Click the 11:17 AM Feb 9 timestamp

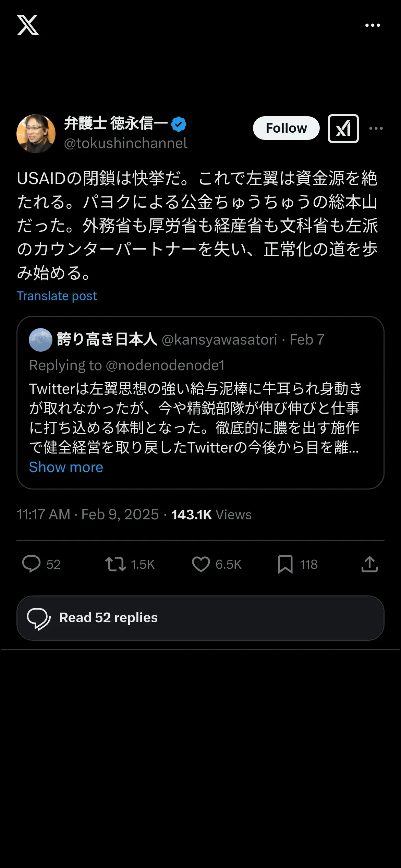pyautogui.click(x=88, y=515)
